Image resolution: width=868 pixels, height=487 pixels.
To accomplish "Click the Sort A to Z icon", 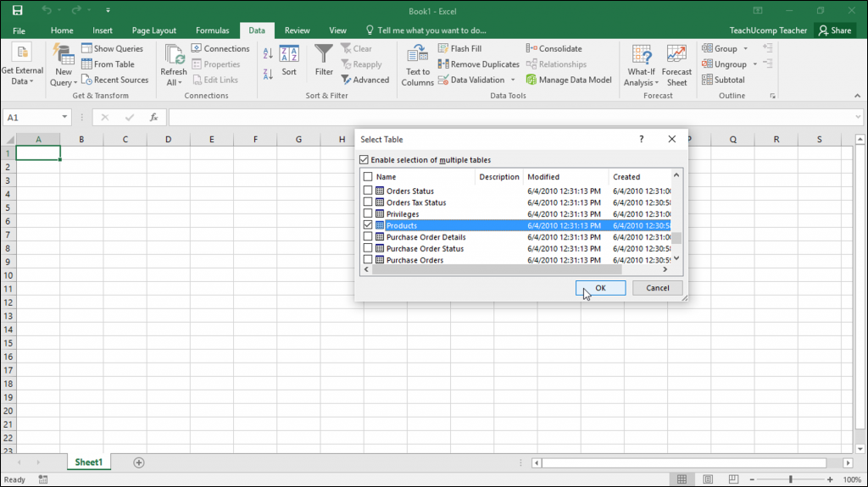I will click(x=268, y=53).
